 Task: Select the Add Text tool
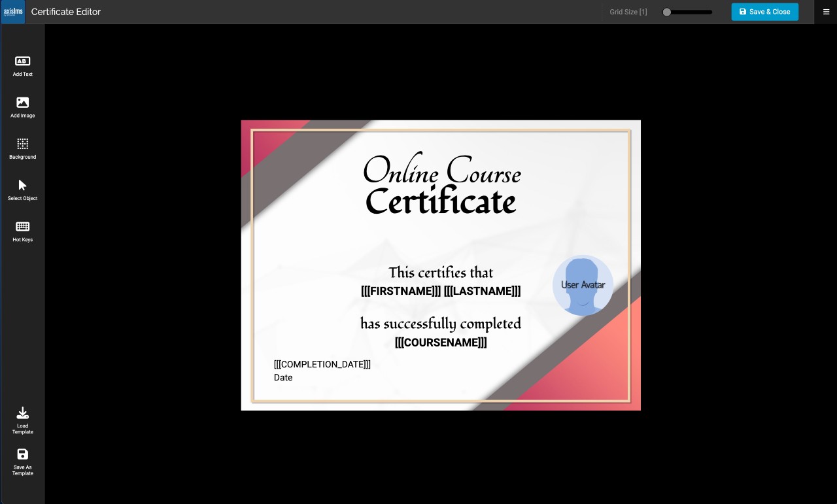[x=22, y=66]
